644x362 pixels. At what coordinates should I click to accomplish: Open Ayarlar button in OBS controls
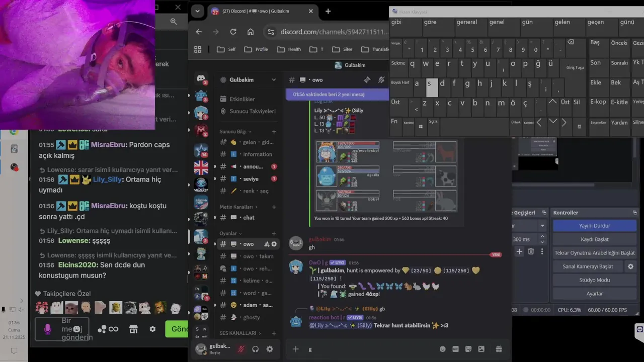595,294
